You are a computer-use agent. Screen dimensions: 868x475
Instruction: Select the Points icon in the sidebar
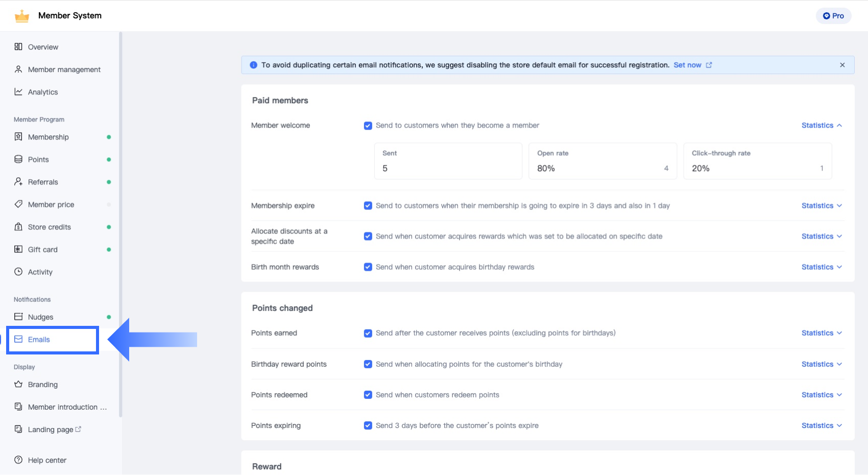point(18,159)
